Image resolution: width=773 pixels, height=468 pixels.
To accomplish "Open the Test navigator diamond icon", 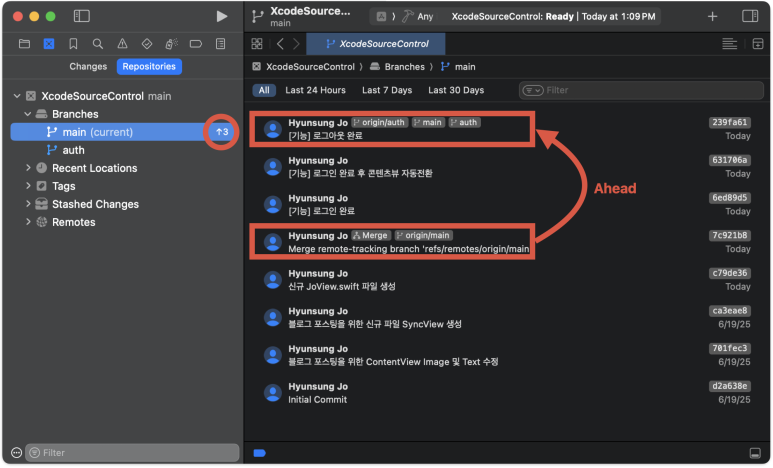I will [x=147, y=44].
